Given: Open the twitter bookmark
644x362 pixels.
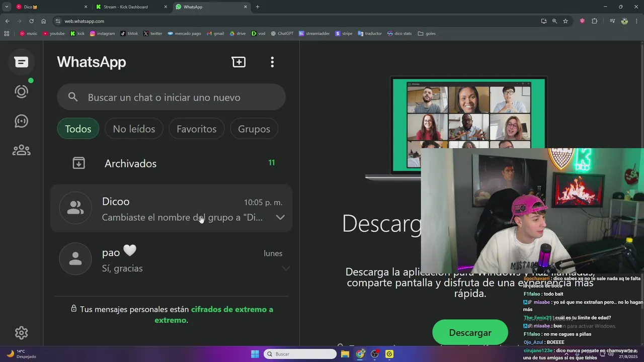Looking at the screenshot, I should pyautogui.click(x=152, y=34).
